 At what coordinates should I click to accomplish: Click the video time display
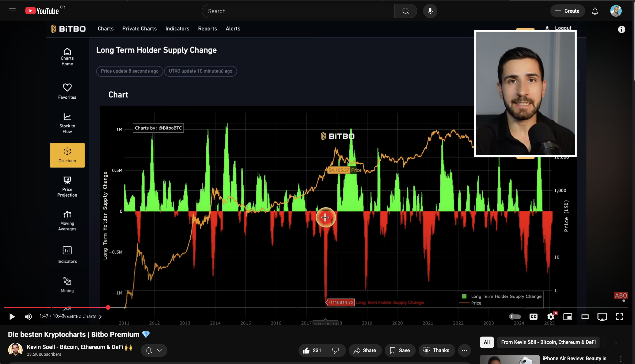52,316
